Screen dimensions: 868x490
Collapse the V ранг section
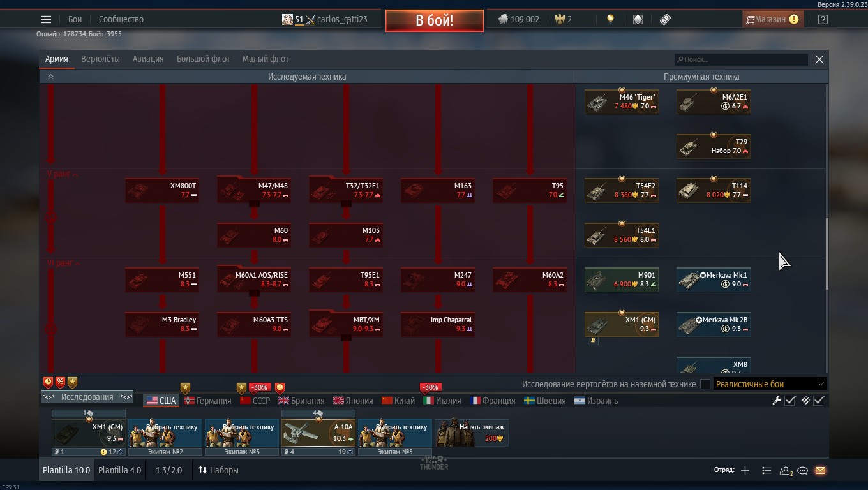click(x=63, y=174)
